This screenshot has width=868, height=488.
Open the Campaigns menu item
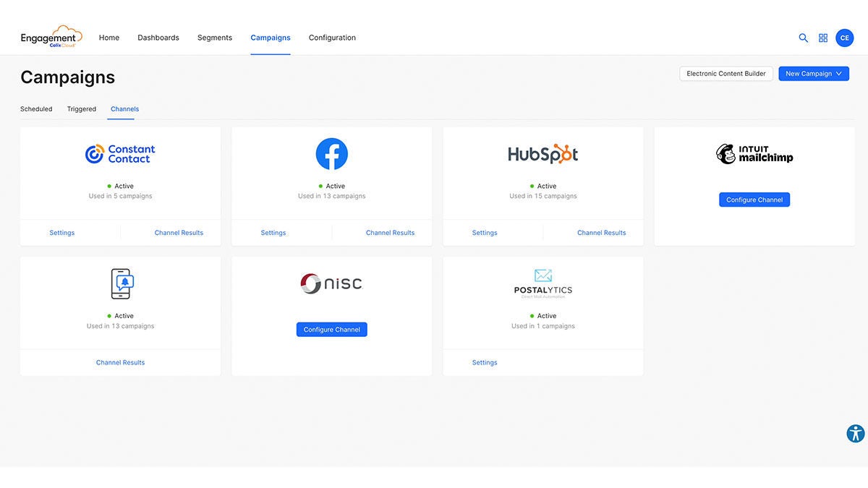click(x=271, y=38)
